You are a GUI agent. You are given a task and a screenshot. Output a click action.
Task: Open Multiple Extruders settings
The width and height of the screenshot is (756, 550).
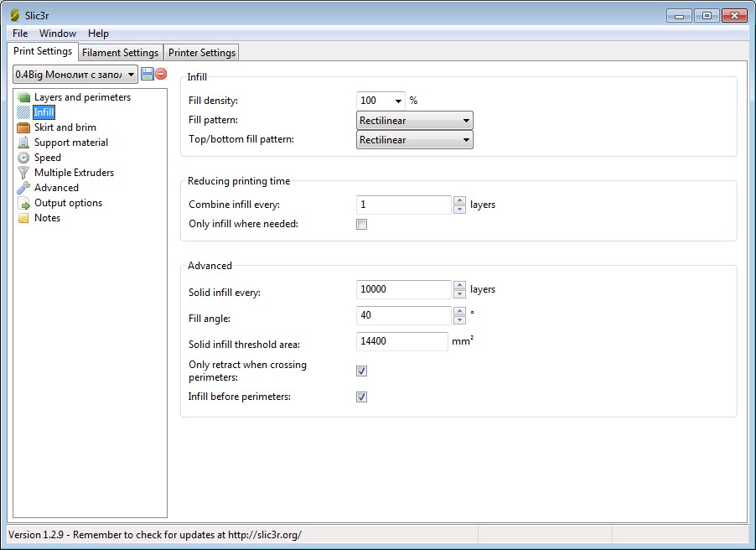click(x=74, y=173)
